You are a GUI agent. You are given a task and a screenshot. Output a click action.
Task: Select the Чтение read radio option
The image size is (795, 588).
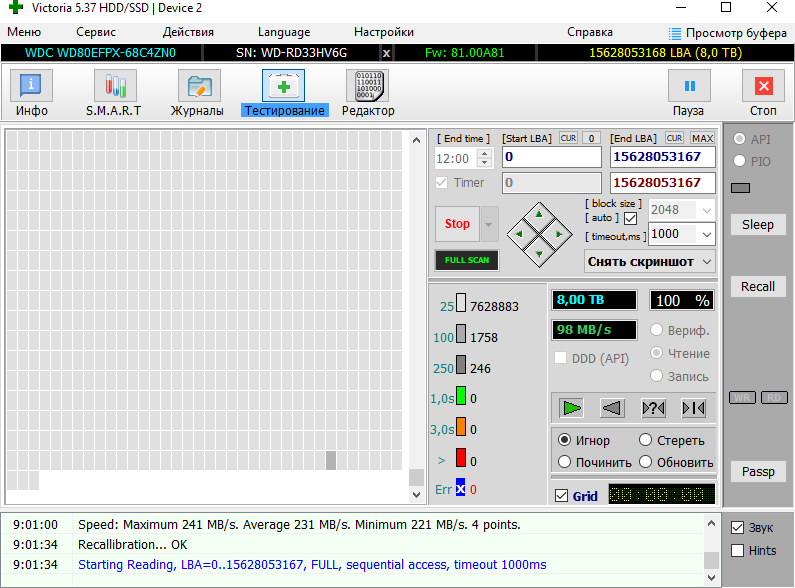(x=657, y=352)
